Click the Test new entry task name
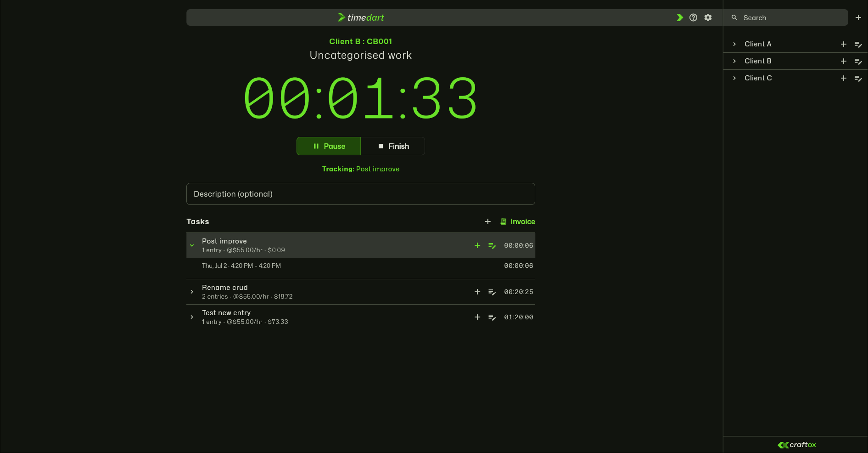 [x=226, y=313]
